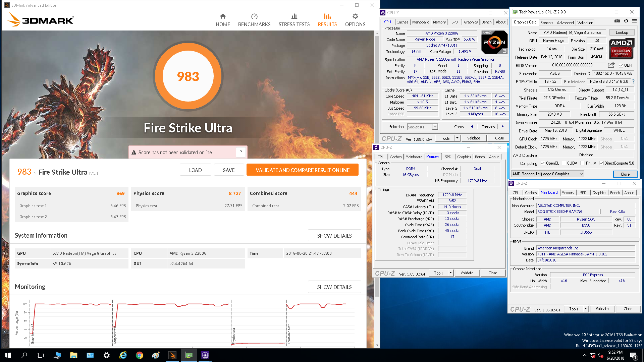Click Validate in the top CPU-Z window
644x362 pixels.
pyautogui.click(x=473, y=138)
